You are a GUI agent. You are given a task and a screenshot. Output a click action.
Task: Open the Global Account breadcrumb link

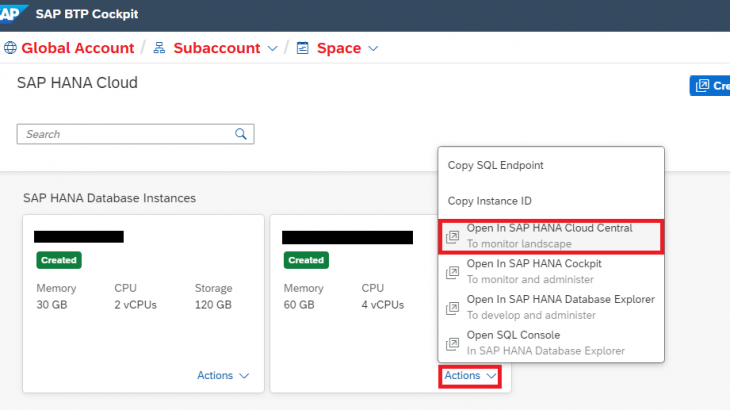pyautogui.click(x=77, y=48)
